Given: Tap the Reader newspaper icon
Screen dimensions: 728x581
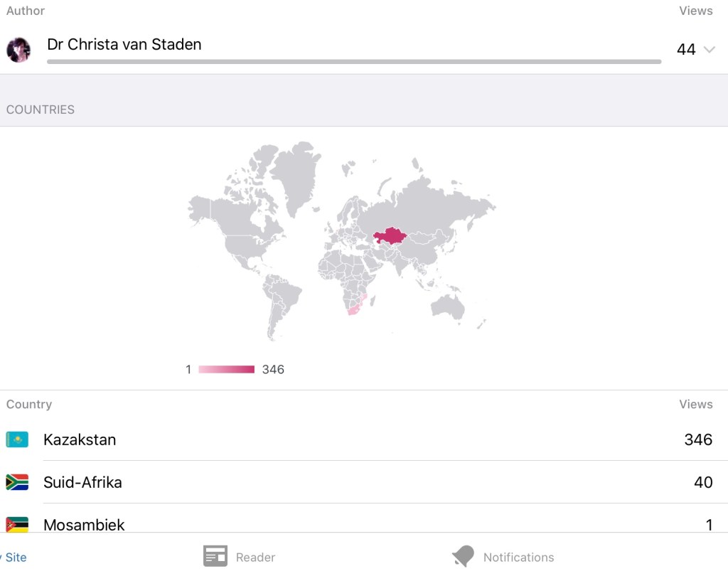Looking at the screenshot, I should tap(215, 557).
